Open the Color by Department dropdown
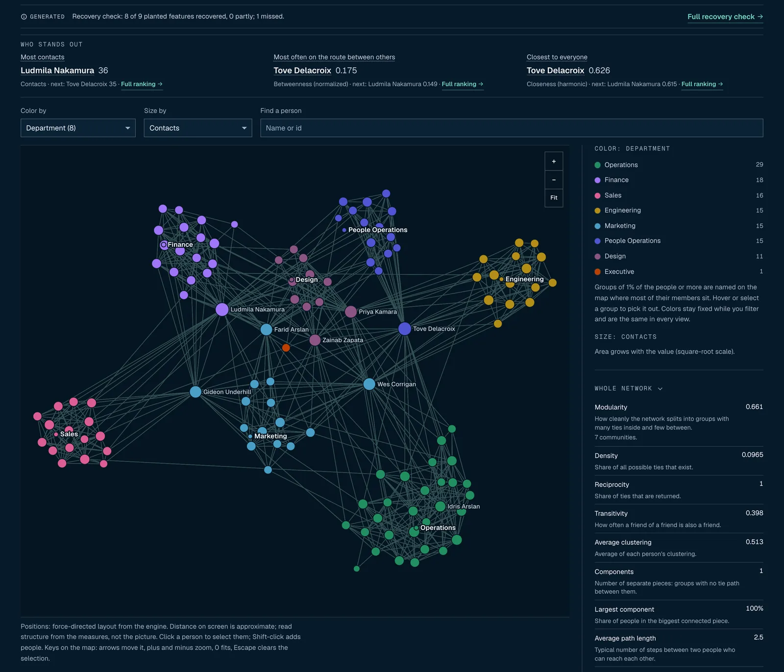This screenshot has width=784, height=672. coord(78,128)
